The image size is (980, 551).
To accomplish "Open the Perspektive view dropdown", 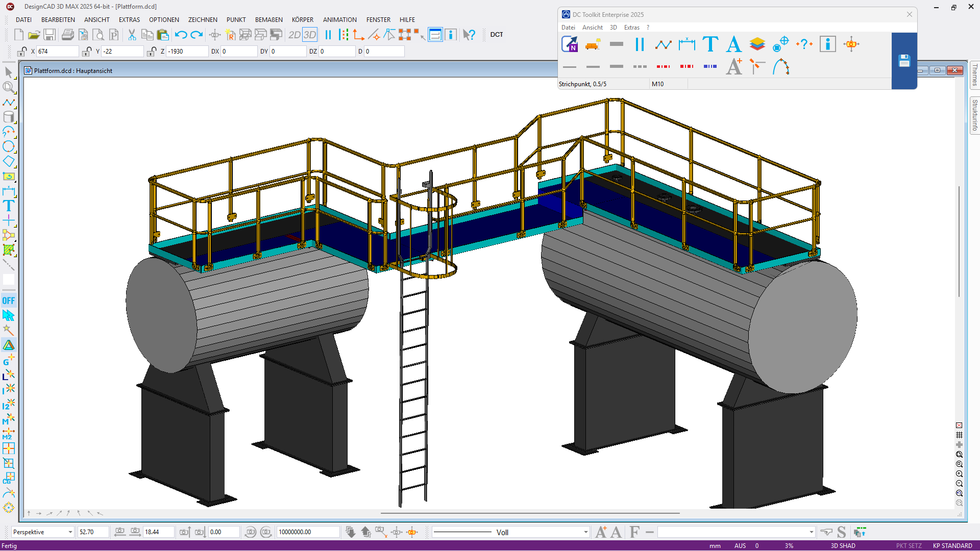I will coord(70,532).
